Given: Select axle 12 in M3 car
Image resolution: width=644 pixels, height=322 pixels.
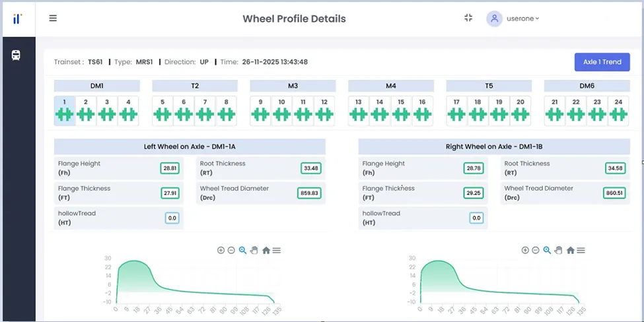Looking at the screenshot, I should click(x=324, y=110).
